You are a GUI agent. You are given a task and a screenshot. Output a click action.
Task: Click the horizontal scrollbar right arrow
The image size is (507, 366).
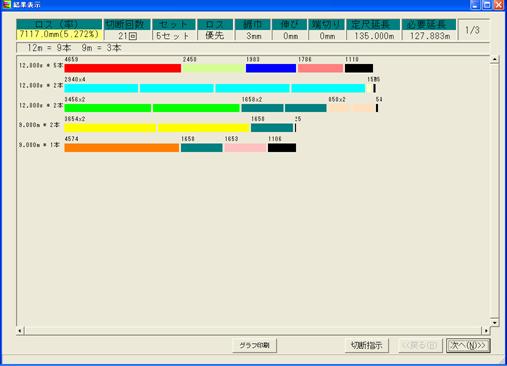click(x=486, y=331)
